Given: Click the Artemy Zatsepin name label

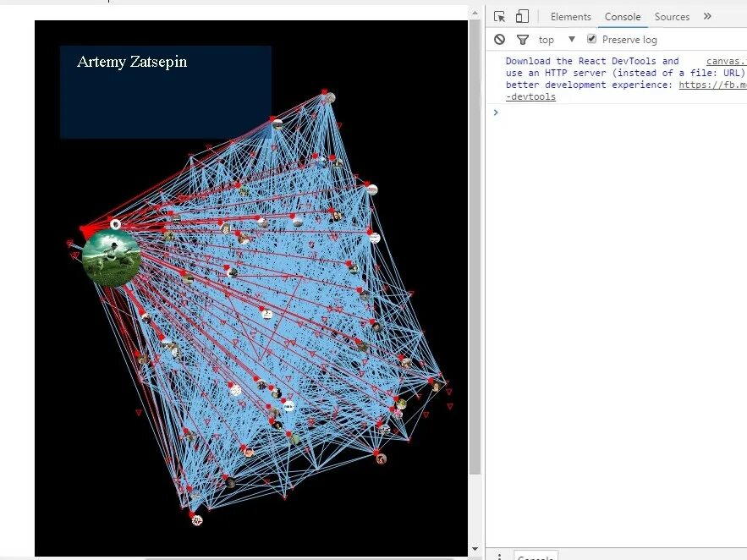Looking at the screenshot, I should point(132,62).
